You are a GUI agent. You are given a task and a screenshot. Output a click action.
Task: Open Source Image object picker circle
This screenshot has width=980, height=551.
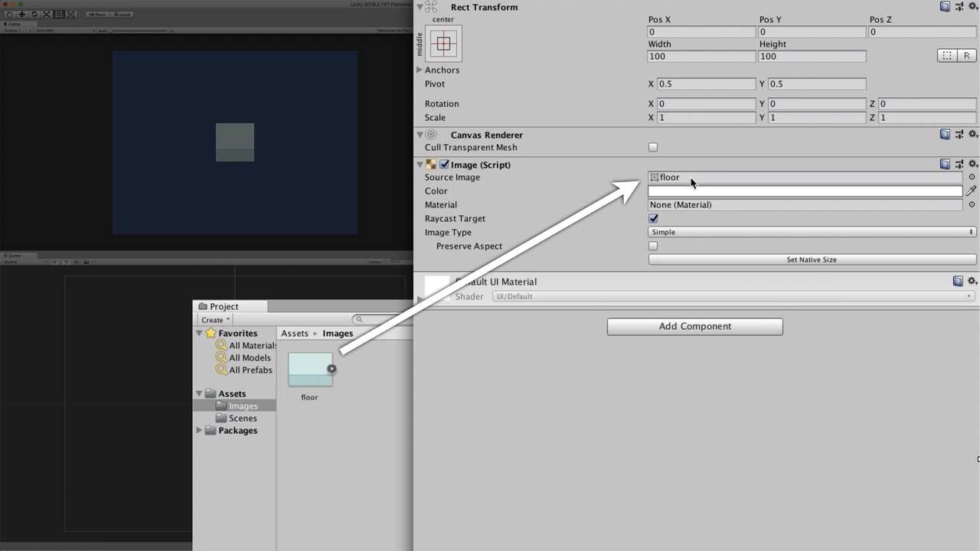[972, 177]
